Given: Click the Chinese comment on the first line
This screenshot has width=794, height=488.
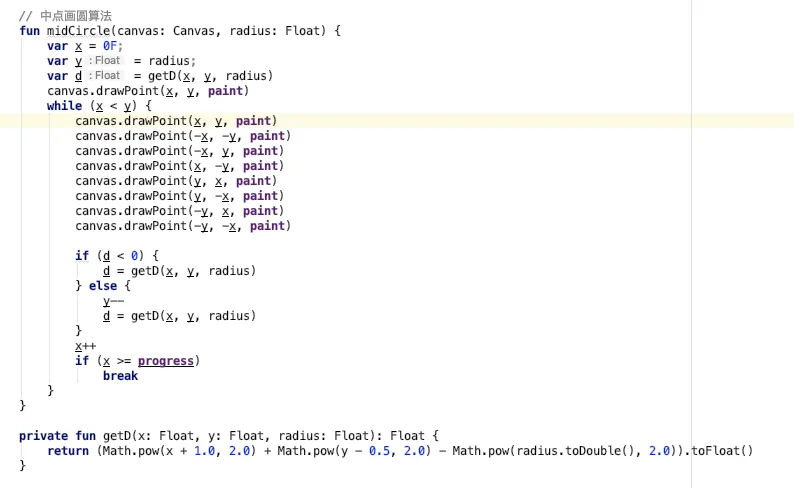Looking at the screenshot, I should 73,16.
